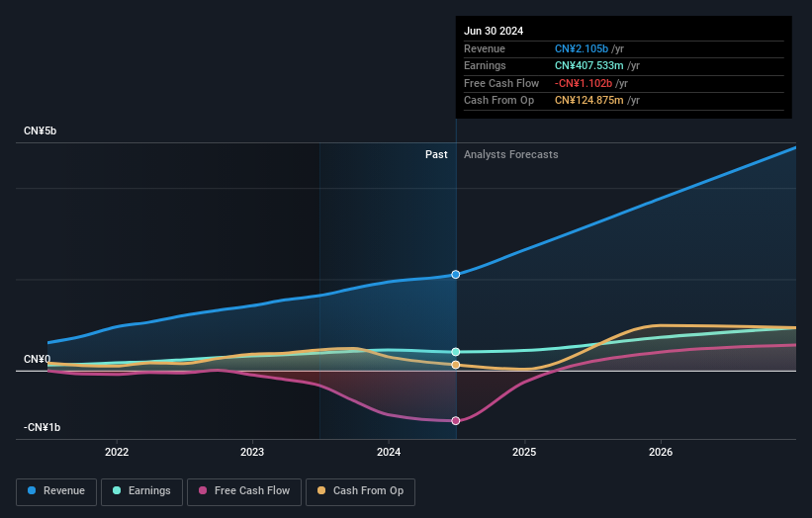This screenshot has width=812, height=518.
Task: Toggle the Cash From Op legend button
Action: 360,491
